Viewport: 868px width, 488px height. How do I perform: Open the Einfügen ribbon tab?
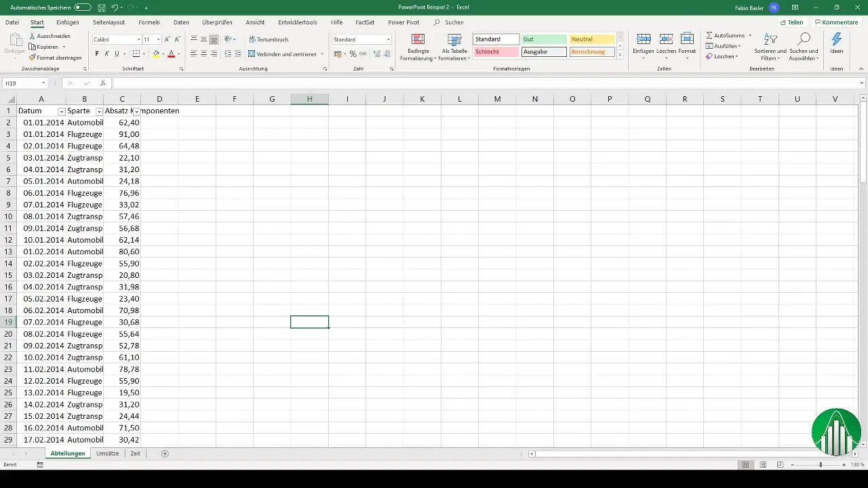pyautogui.click(x=68, y=22)
